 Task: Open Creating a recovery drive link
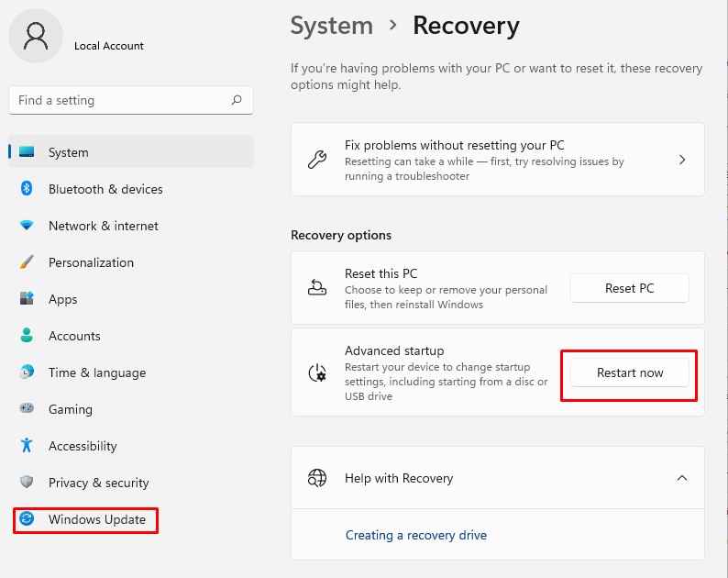click(x=415, y=535)
